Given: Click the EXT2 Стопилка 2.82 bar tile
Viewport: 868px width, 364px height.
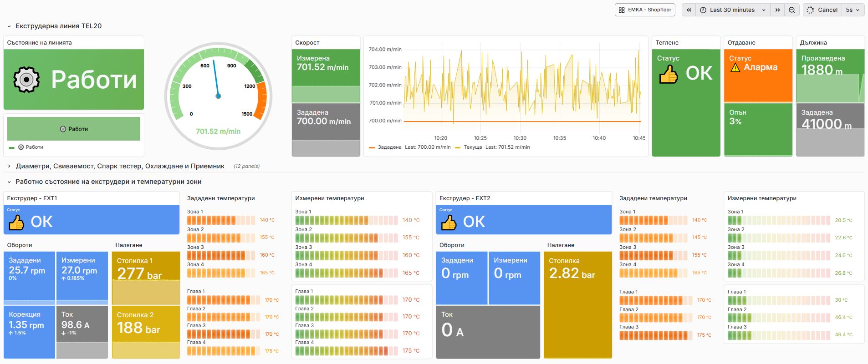Looking at the screenshot, I should [577, 305].
